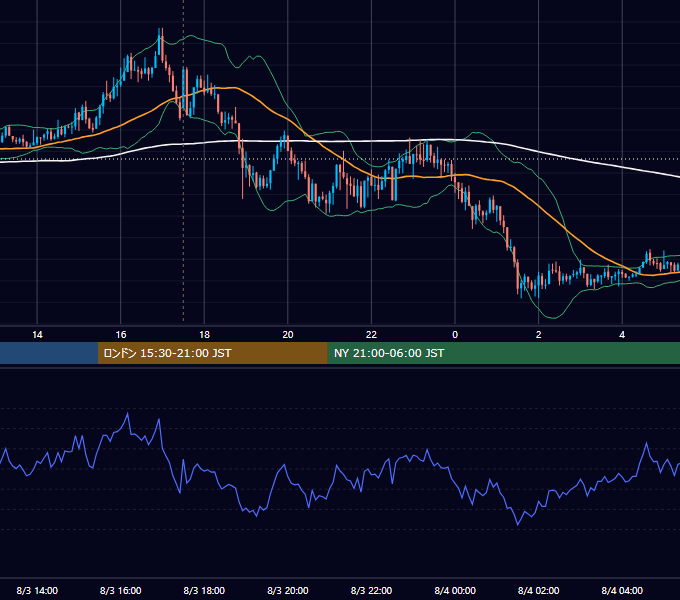Click the 14 hour label on price chart axis
Screen dimensions: 680x600
point(37,335)
